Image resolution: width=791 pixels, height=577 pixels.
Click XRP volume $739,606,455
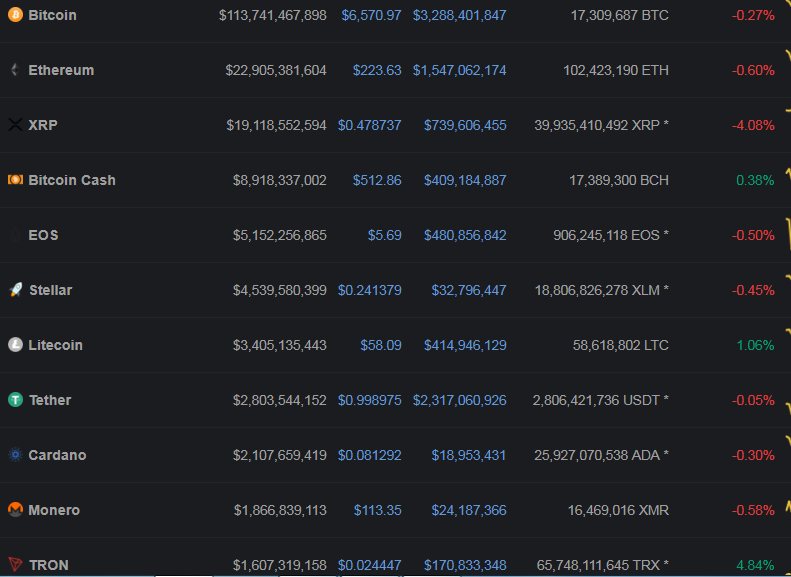(465, 125)
